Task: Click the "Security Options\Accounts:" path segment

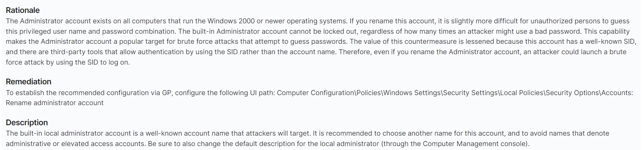Action: pyautogui.click(x=589, y=93)
